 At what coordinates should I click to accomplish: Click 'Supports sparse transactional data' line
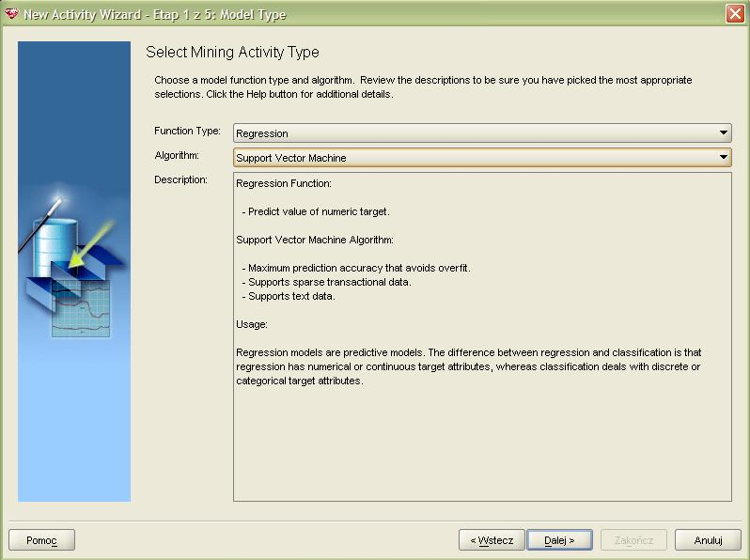coord(327,282)
